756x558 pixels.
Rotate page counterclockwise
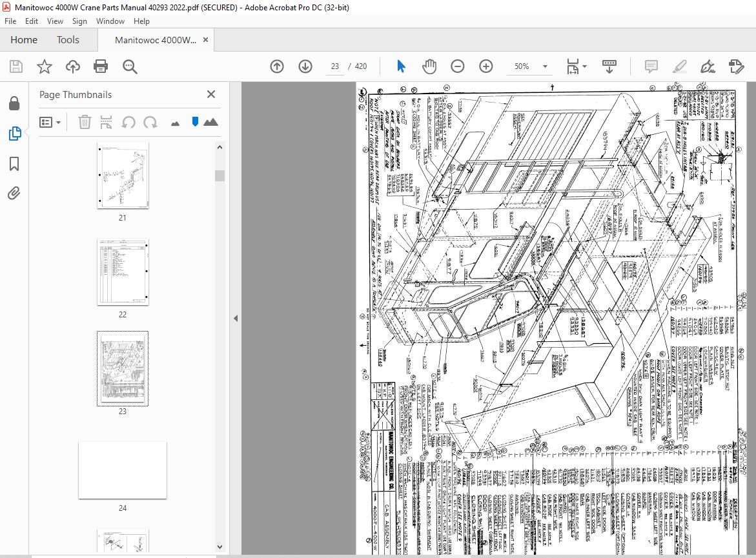pos(128,123)
